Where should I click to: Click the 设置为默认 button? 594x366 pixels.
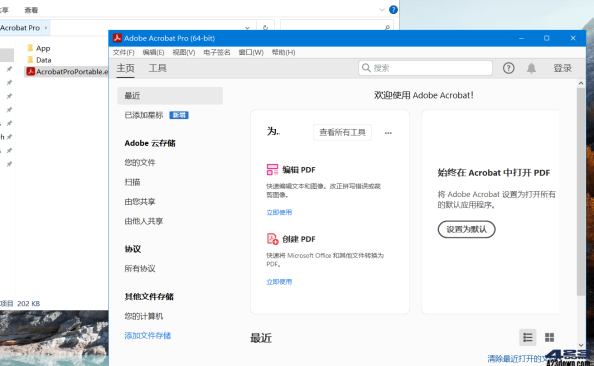click(x=466, y=229)
